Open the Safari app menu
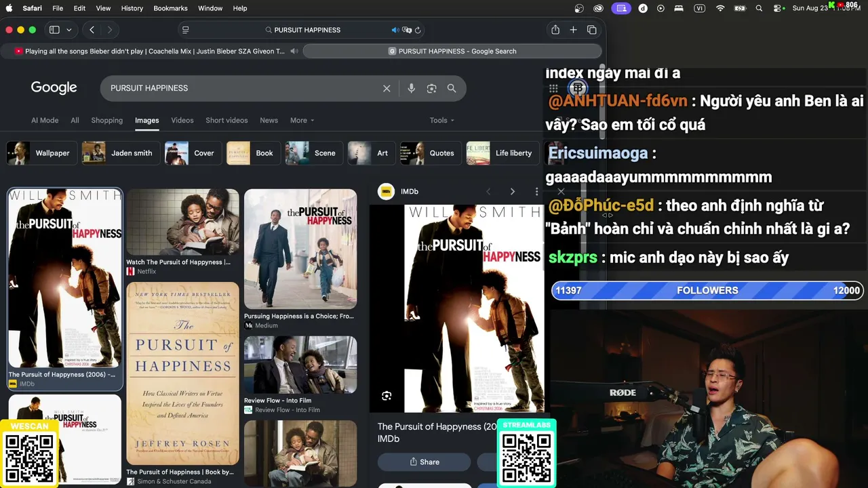This screenshot has width=868, height=488. tap(32, 8)
